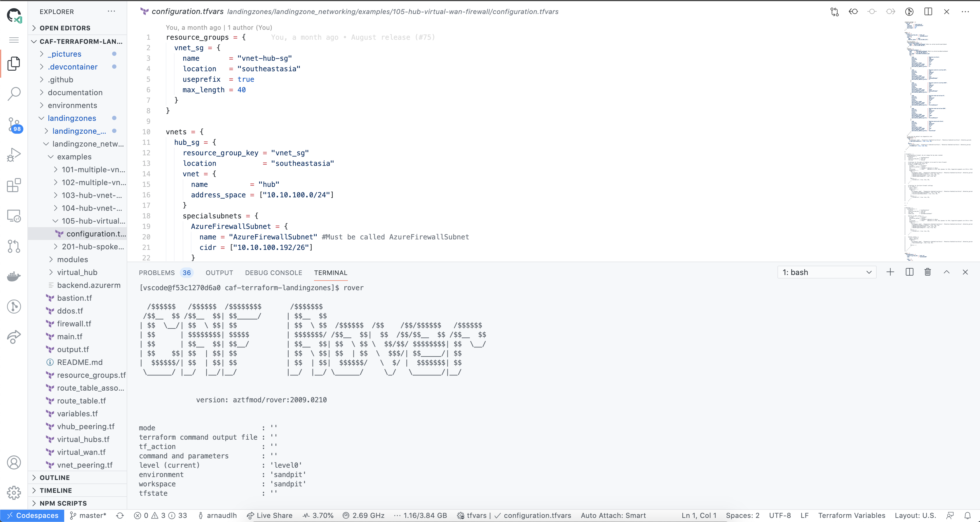
Task: Open the Docker view icon
Action: click(14, 276)
